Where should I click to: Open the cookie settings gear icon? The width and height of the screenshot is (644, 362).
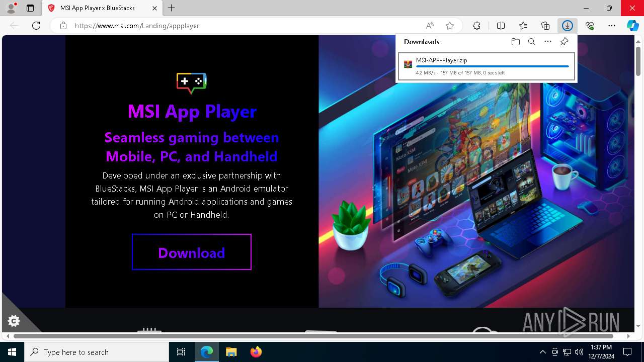14,320
